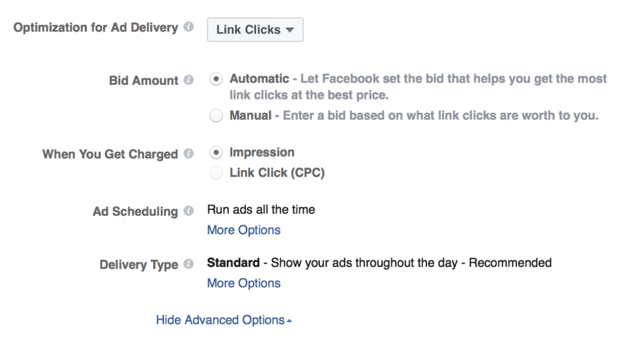Select Impression as the charge option
This screenshot has height=363, width=644.
click(x=216, y=153)
